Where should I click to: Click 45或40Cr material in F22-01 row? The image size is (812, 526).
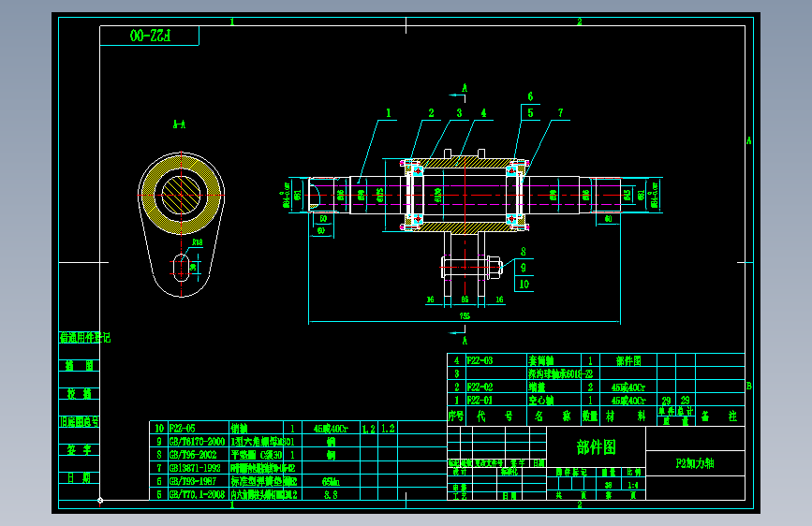(628, 401)
